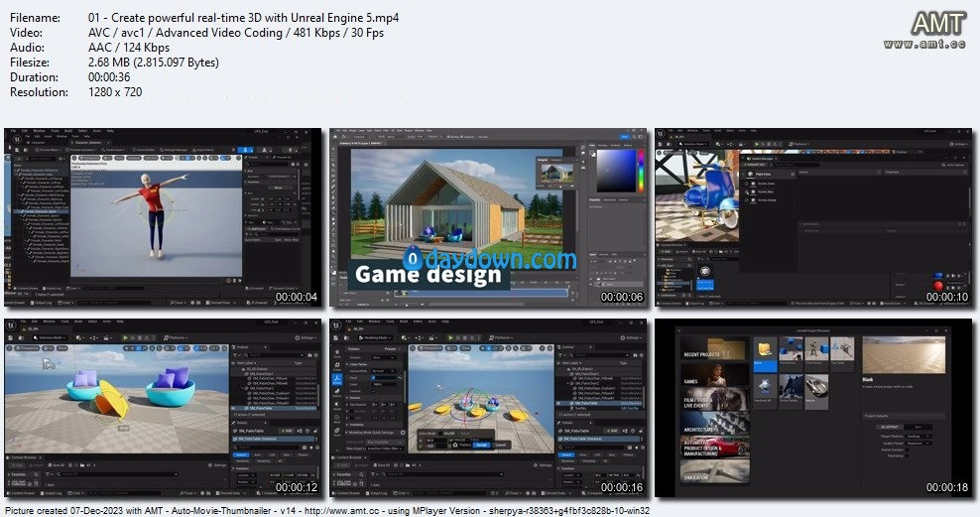Open the GAMES category in Project Browser
This screenshot has width=980, height=517.
pyautogui.click(x=715, y=375)
